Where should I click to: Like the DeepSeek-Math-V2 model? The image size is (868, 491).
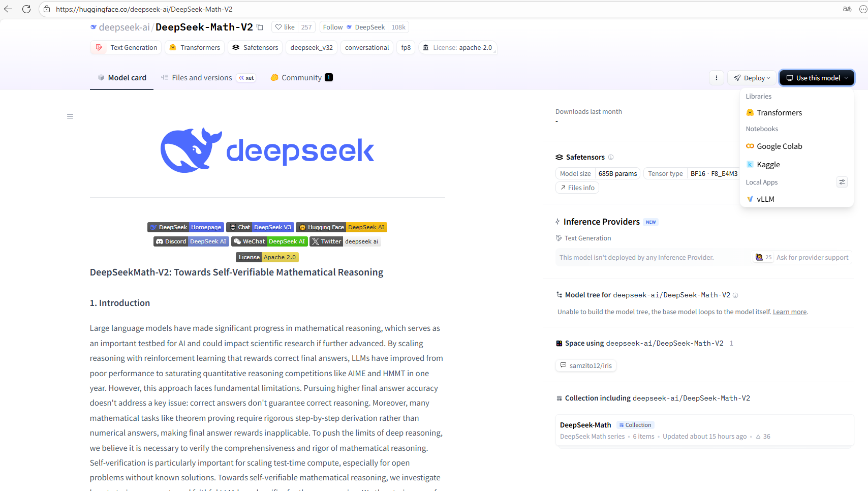point(285,27)
